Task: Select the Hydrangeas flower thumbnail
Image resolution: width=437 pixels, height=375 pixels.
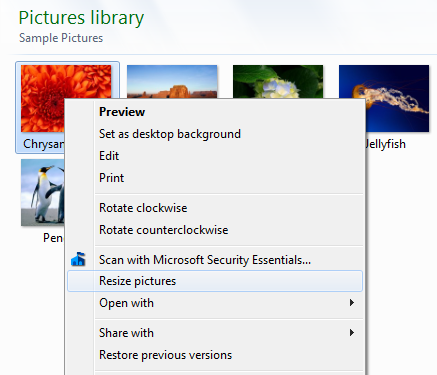Action: [x=278, y=81]
